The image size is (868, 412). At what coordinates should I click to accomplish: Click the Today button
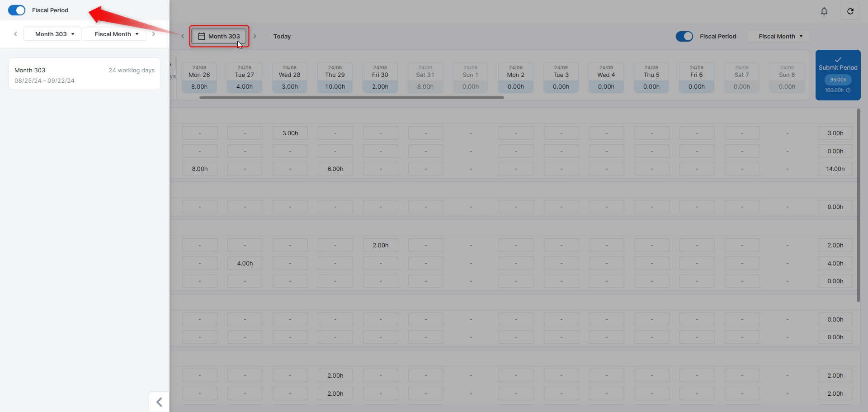[x=282, y=36]
